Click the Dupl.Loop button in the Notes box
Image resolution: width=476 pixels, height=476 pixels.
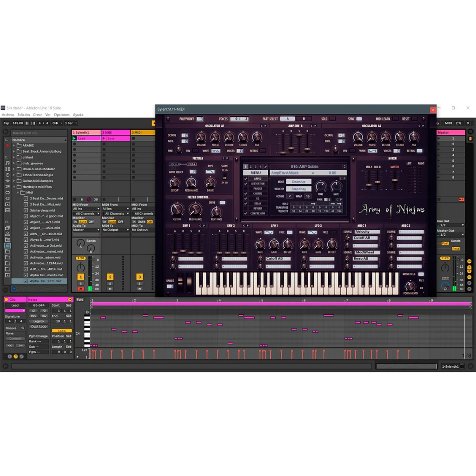(39, 326)
